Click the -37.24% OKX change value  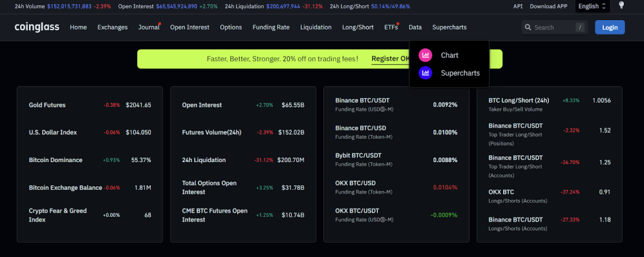click(x=570, y=192)
